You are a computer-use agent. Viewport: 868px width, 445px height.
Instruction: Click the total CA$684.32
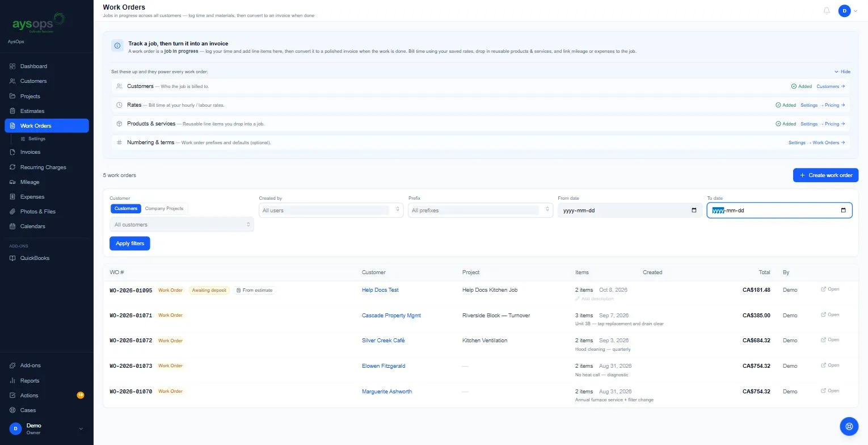point(756,341)
